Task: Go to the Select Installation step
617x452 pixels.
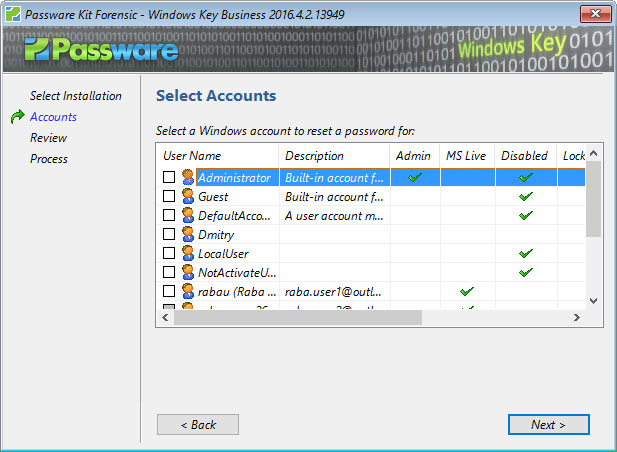Action: (x=76, y=96)
